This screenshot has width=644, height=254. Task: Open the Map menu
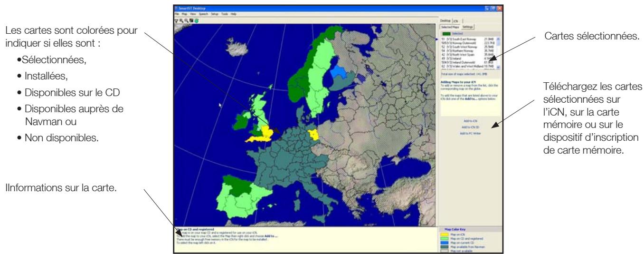pos(185,15)
